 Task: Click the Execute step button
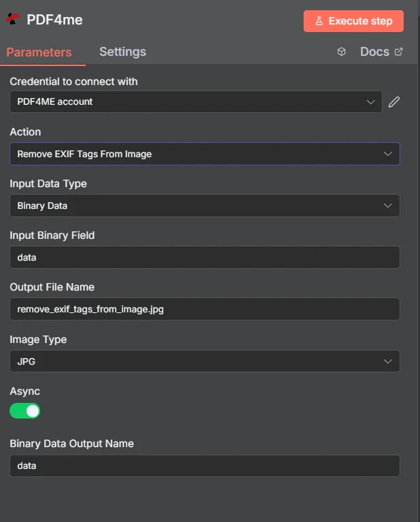point(353,21)
